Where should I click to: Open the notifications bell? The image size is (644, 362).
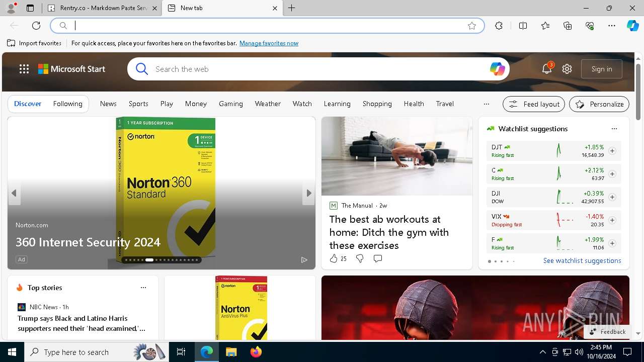(x=547, y=69)
